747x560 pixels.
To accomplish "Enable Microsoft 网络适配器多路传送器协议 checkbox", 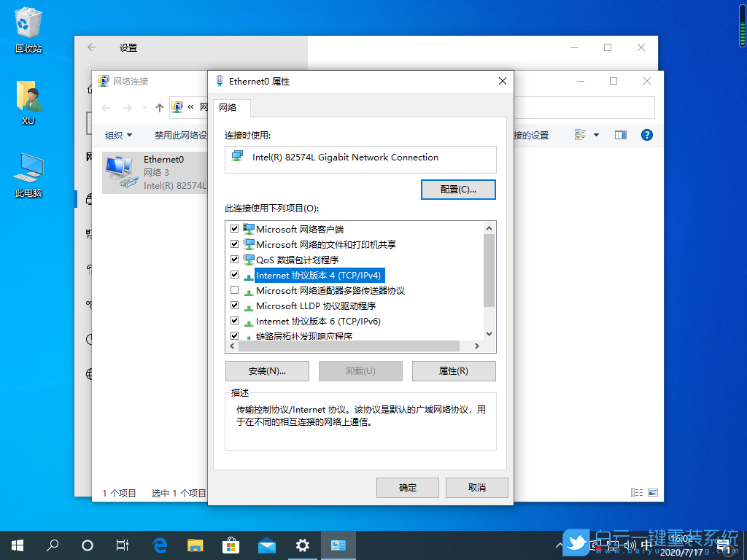I will [x=234, y=290].
